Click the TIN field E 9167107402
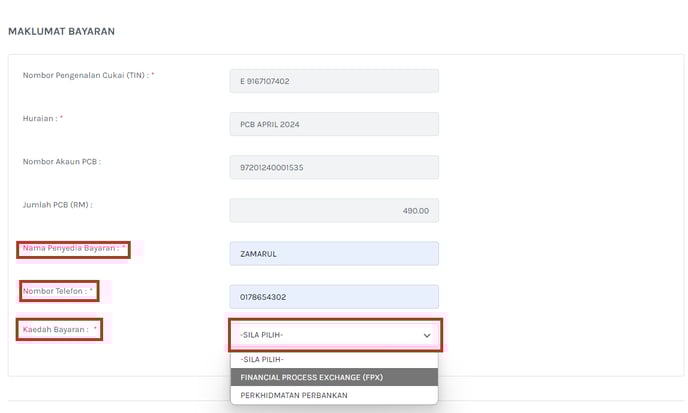The image size is (688, 413). tap(334, 81)
